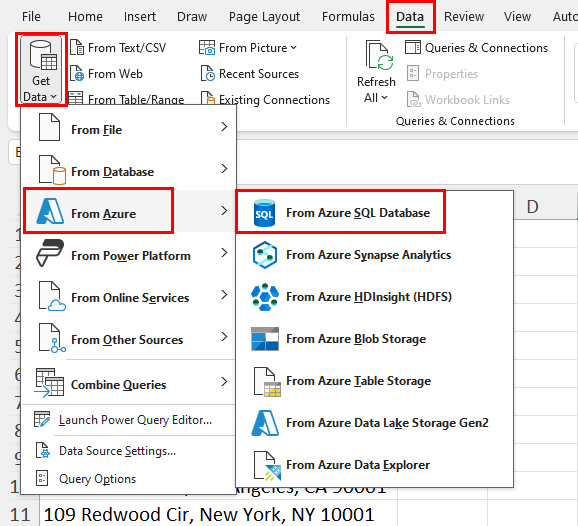Click the From Database cylinder icon
This screenshot has height=526, width=578.
pyautogui.click(x=52, y=170)
